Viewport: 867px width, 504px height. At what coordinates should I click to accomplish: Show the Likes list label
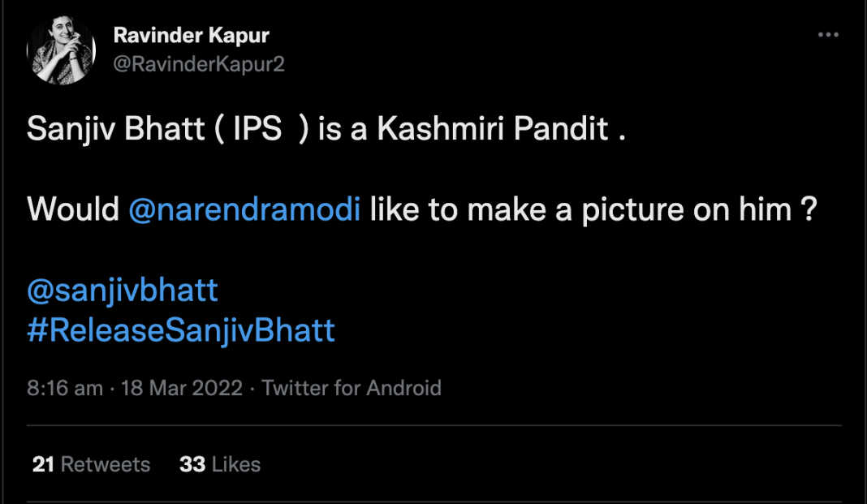click(x=236, y=464)
